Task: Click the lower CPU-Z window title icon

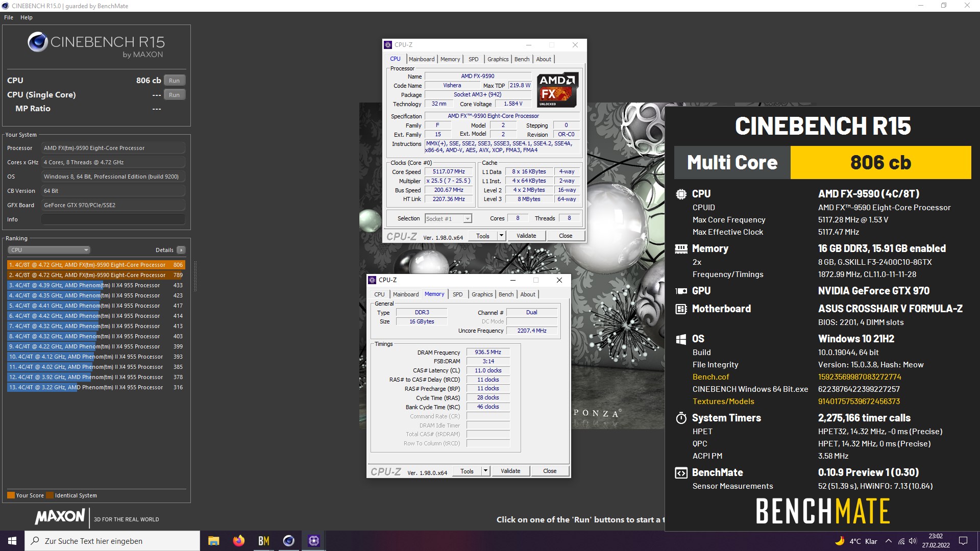Action: (373, 280)
